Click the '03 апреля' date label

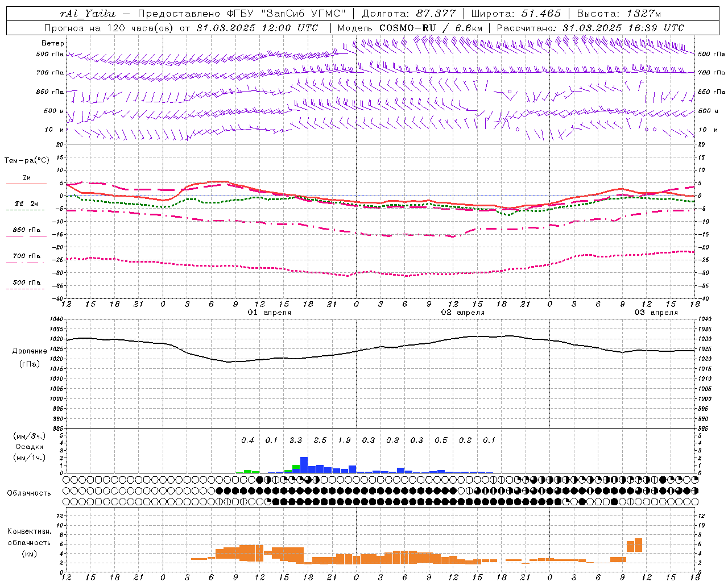pos(656,313)
